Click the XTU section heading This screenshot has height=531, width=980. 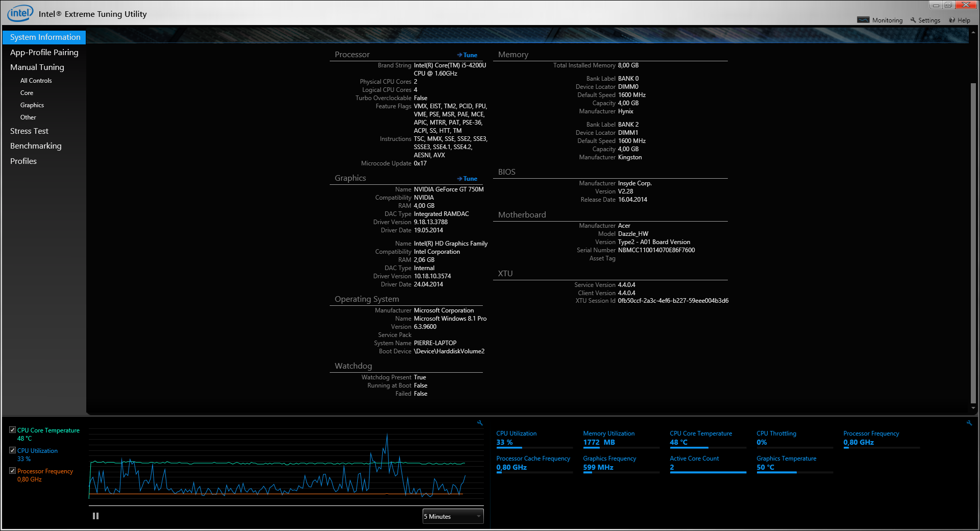[505, 274]
